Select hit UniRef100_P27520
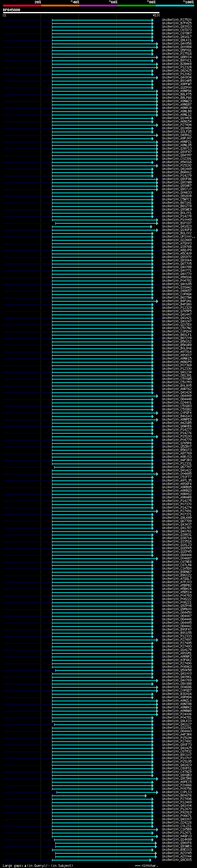197x868 pixels. (x=177, y=20)
